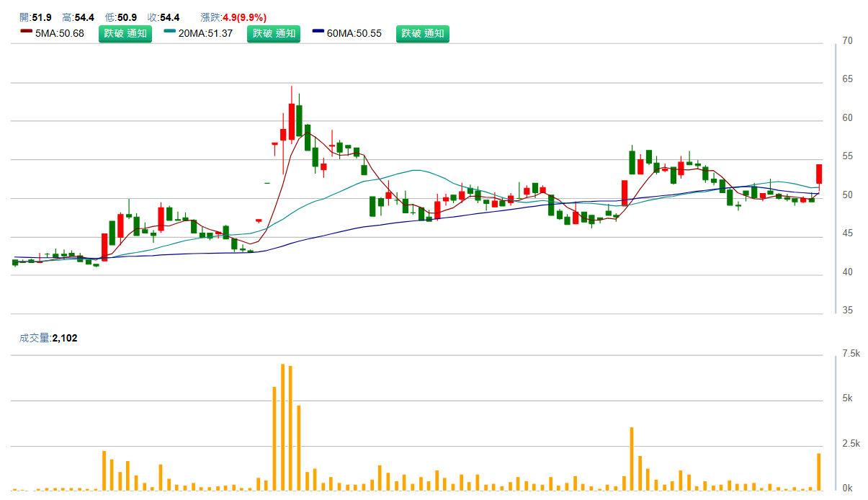Click the latest red candlestick at chart's right edge
868x500 pixels.
click(819, 174)
